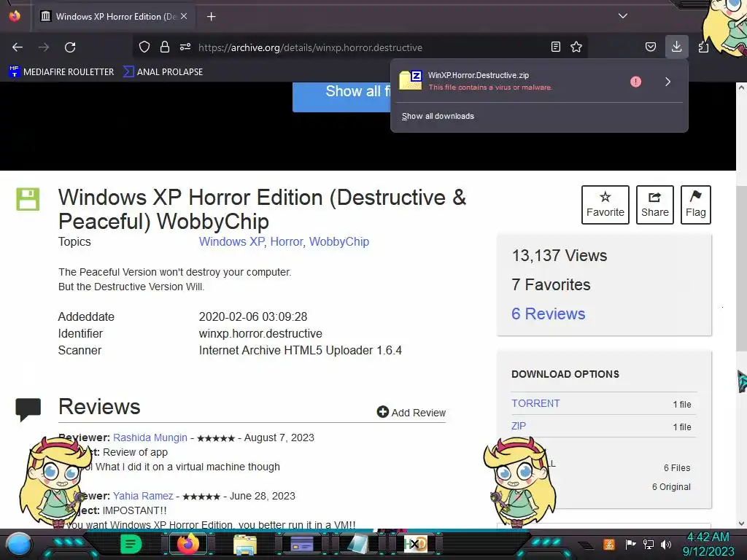Open File Explorer from the taskbar
747x560 pixels.
(x=245, y=544)
